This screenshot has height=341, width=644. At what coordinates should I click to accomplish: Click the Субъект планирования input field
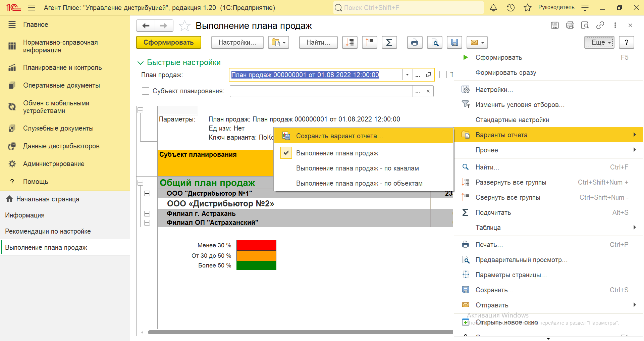point(321,91)
